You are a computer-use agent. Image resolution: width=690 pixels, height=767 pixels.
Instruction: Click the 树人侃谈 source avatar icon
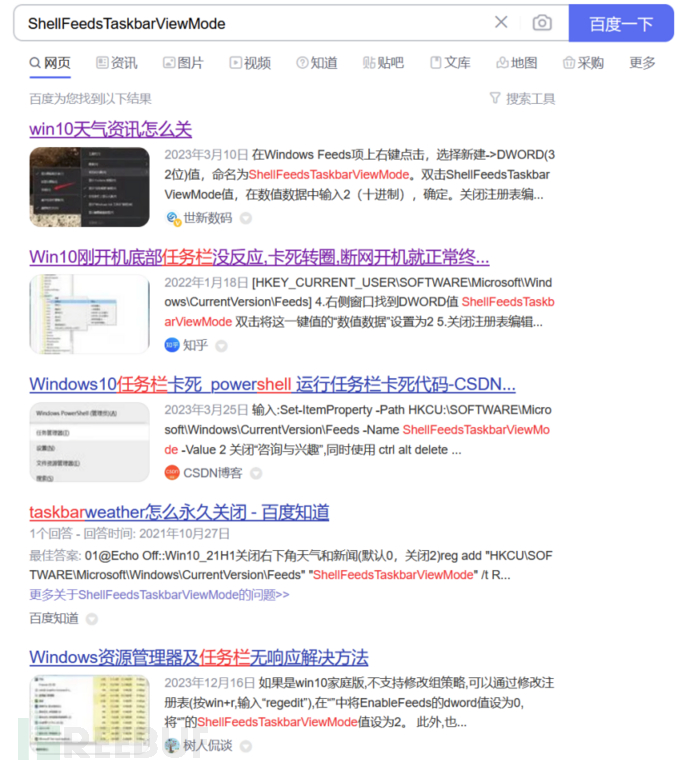pos(172,745)
